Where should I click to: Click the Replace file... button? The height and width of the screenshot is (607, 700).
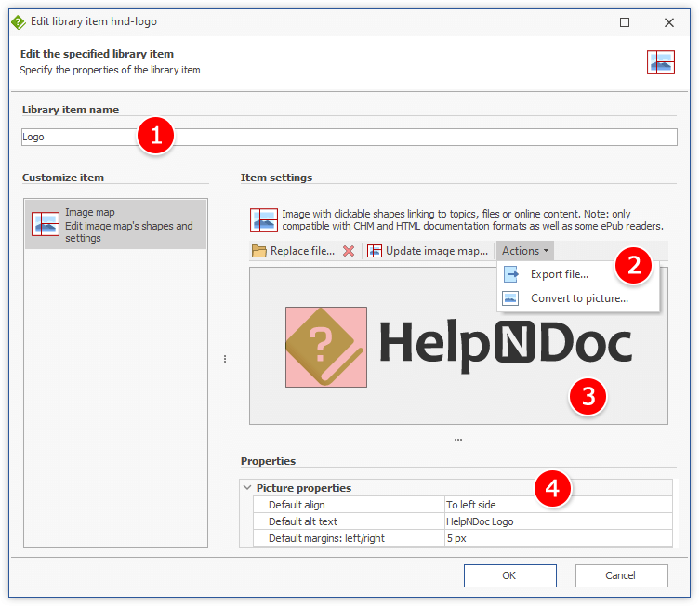tap(294, 251)
